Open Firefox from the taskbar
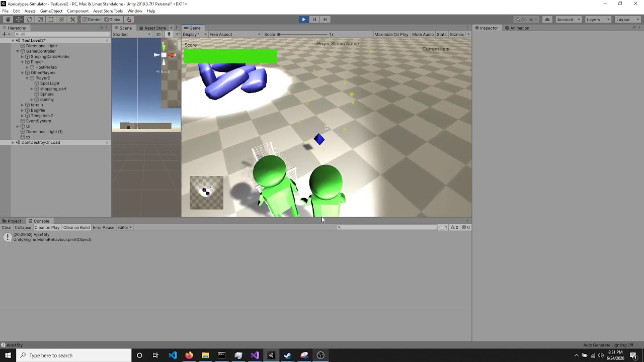644x362 pixels. click(189, 355)
